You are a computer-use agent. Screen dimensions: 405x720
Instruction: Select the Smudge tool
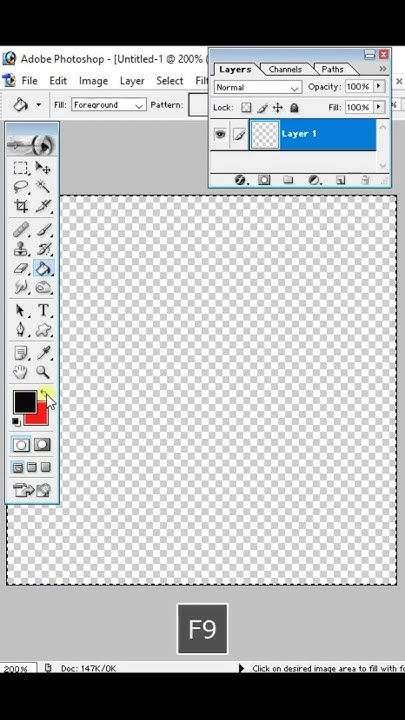(x=21, y=287)
